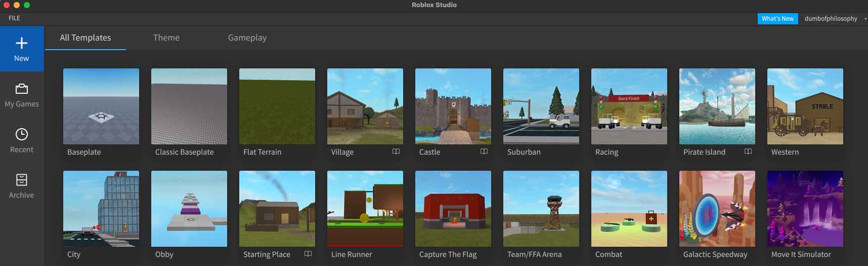The image size is (868, 266).
Task: Click the Obby text label
Action: coord(164,254)
